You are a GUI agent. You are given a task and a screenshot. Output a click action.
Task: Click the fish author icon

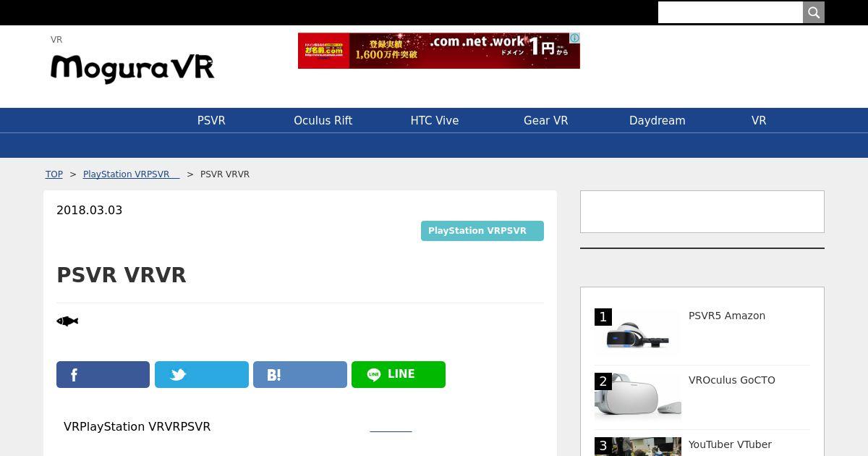coord(67,321)
